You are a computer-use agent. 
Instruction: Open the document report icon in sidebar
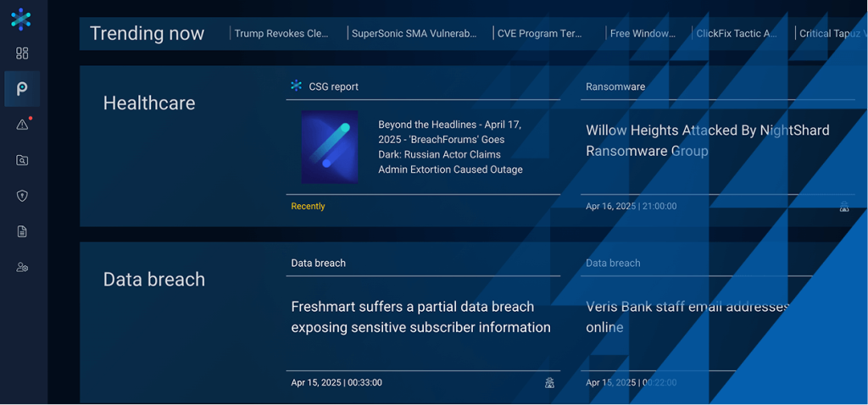22,231
